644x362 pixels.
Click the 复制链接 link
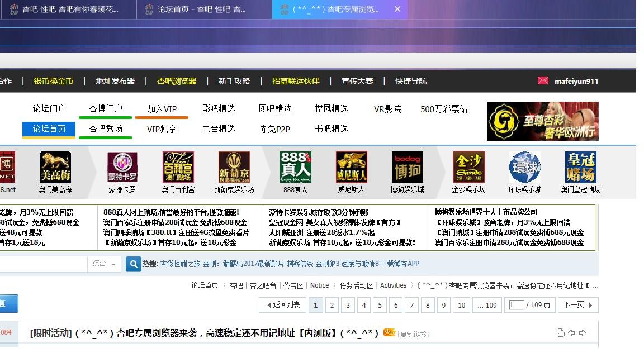414,334
